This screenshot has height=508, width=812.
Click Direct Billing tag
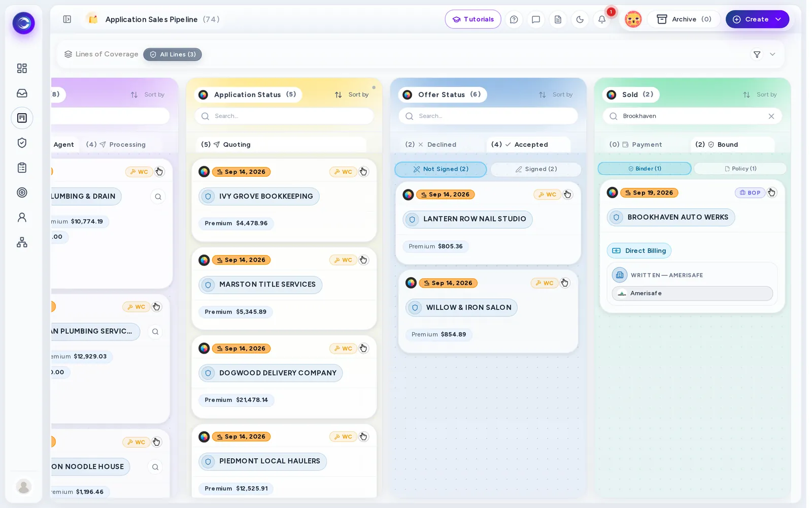639,251
